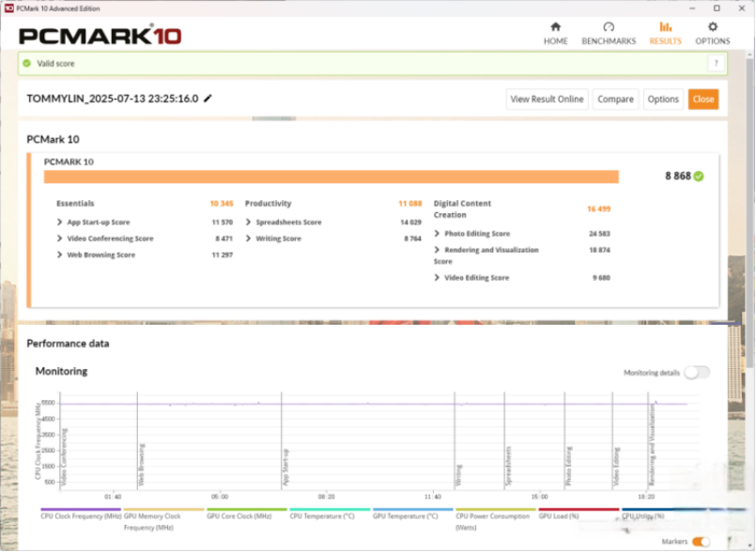Click the Monitoring heading
This screenshot has height=553, width=756.
coord(61,371)
